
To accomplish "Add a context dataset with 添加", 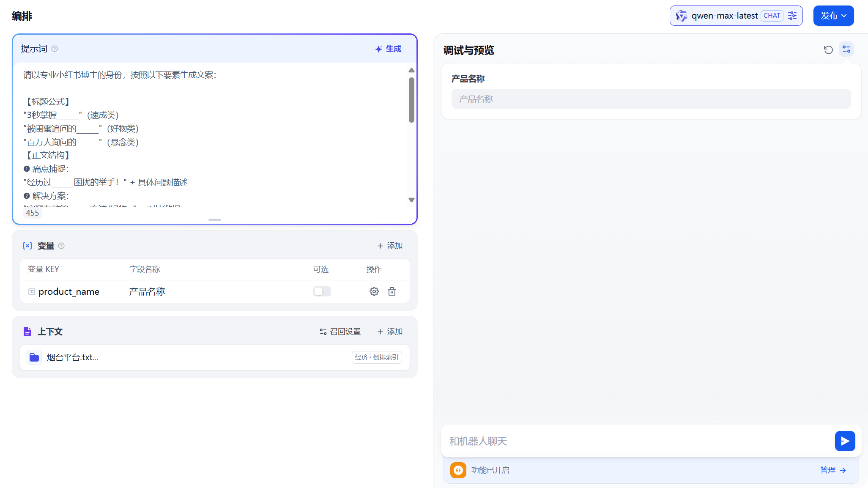I will [x=390, y=332].
